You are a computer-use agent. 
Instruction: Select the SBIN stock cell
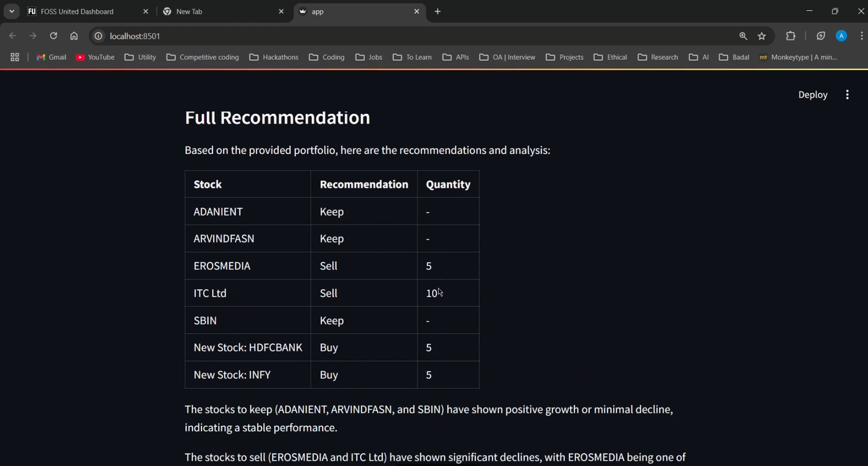click(x=248, y=320)
